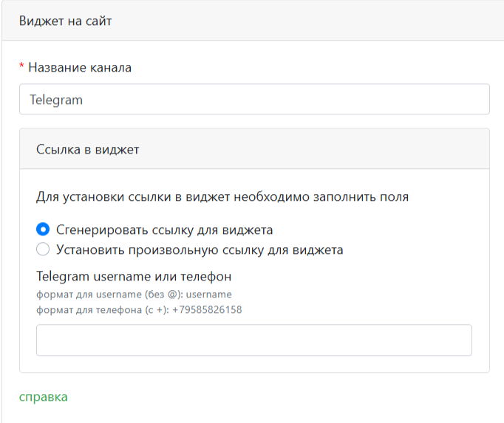504x423 pixels.
Task: Click the Виджет на сайт panel header
Action: pos(65,21)
